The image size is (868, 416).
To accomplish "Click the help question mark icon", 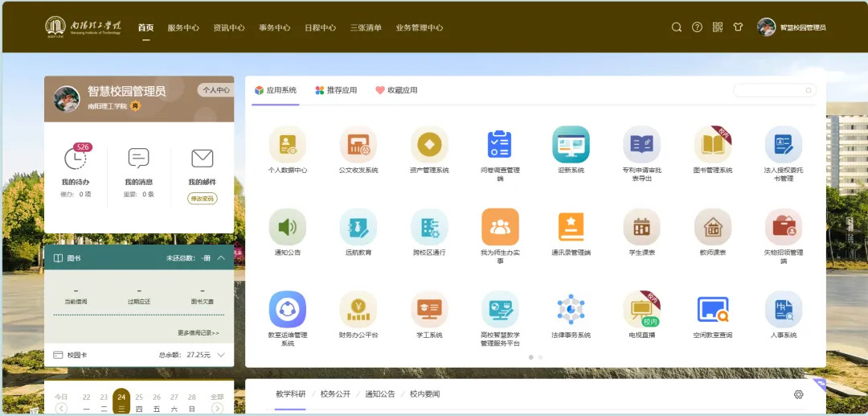I will 697,27.
